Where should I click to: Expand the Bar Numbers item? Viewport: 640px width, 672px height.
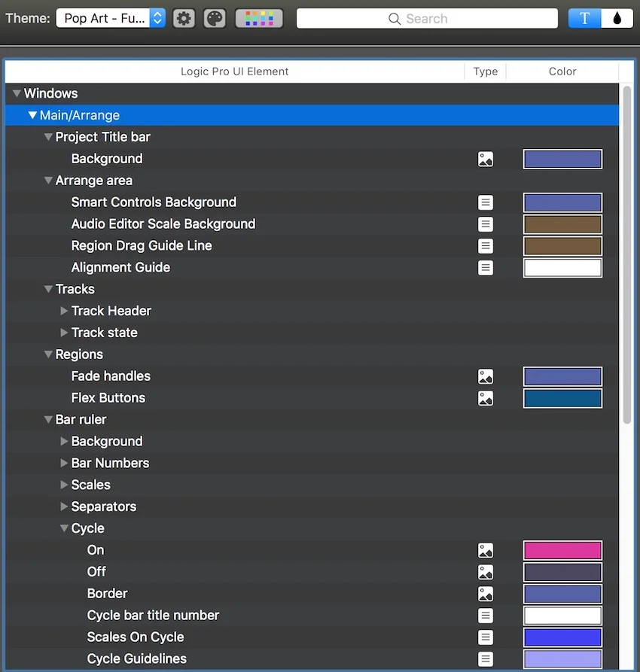click(64, 463)
